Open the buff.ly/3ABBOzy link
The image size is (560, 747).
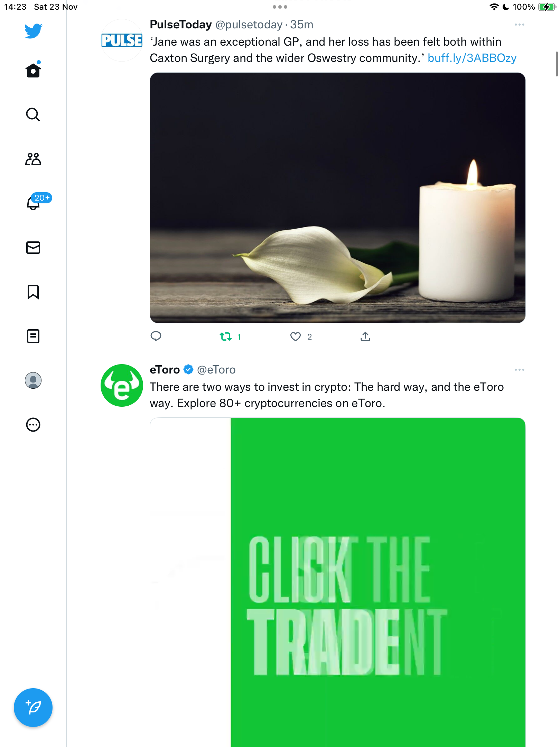tap(472, 58)
